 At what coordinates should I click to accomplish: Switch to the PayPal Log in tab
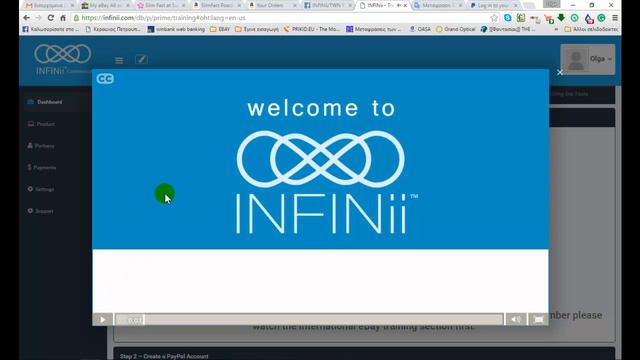coord(494,5)
